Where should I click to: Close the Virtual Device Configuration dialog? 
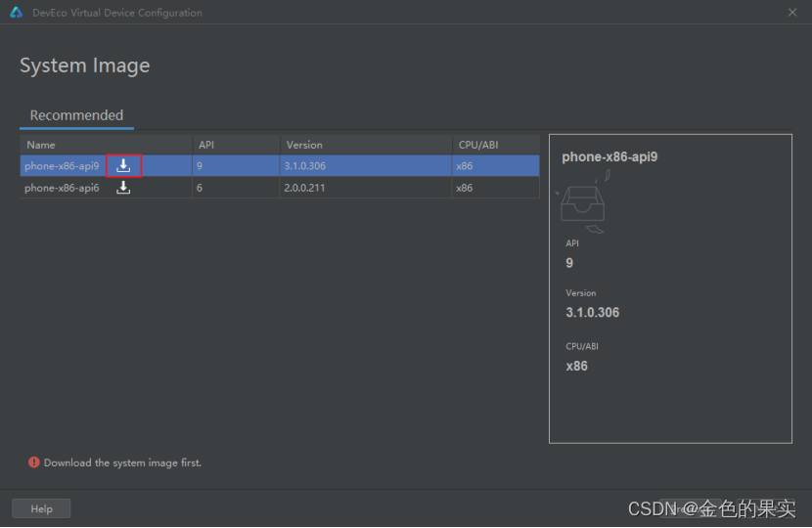[x=792, y=13]
